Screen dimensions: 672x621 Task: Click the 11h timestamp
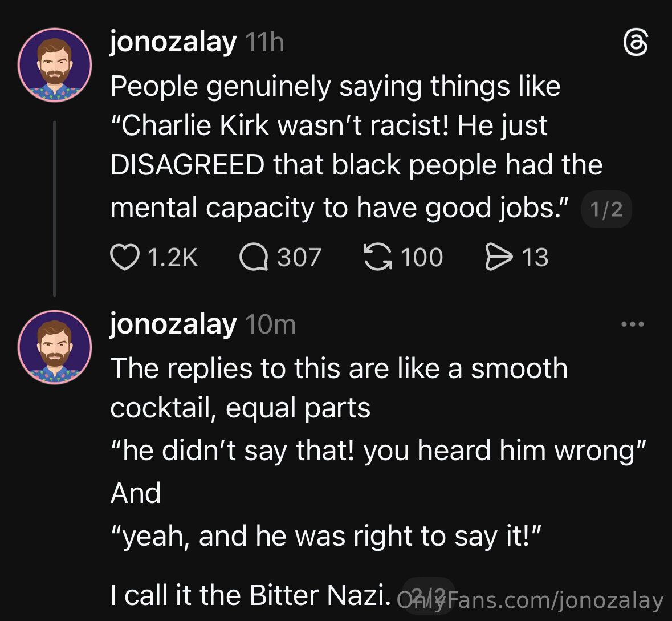coord(264,43)
